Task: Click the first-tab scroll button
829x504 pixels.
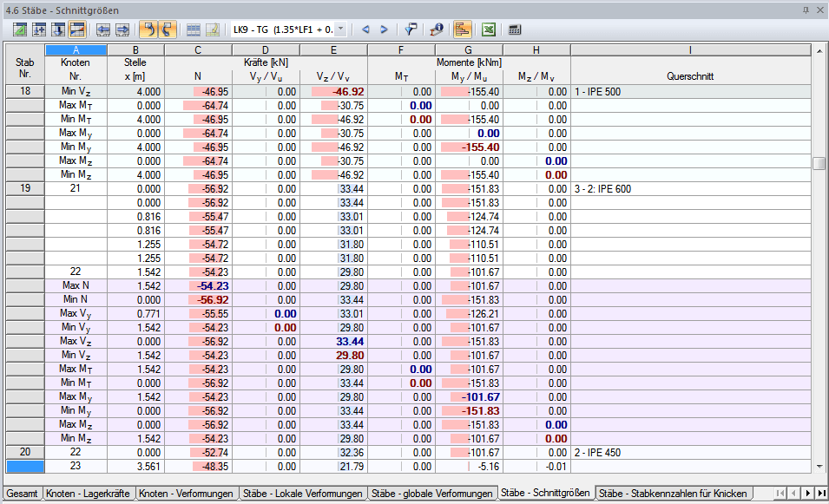Action: point(780,493)
